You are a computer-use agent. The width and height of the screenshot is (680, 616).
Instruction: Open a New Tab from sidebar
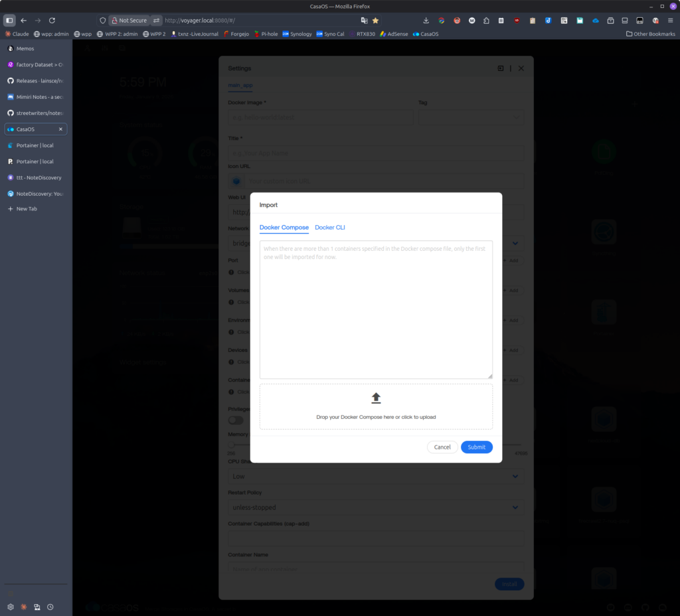click(x=27, y=209)
